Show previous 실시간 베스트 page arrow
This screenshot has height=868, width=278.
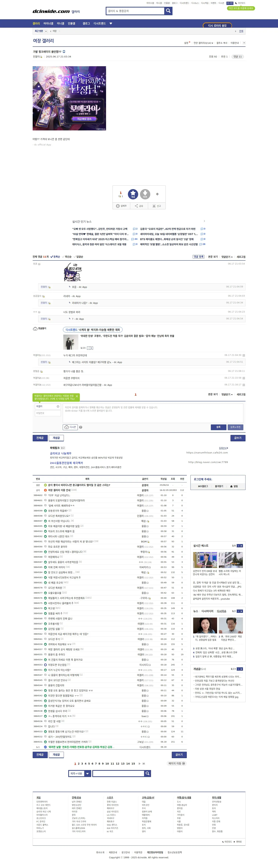click(x=238, y=546)
